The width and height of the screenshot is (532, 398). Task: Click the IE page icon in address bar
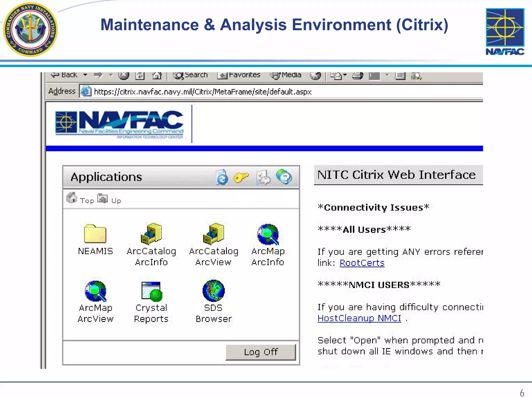click(86, 91)
